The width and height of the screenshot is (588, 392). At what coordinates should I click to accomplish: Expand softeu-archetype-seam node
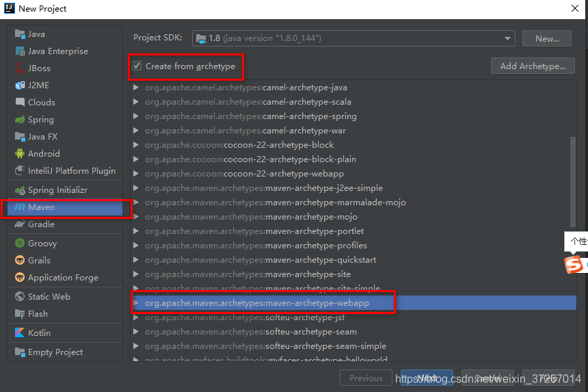point(136,332)
